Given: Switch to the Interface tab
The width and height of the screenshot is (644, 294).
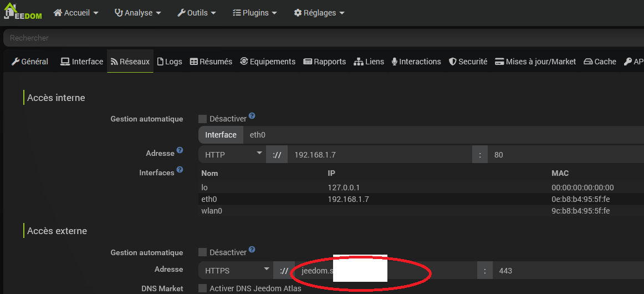Looking at the screenshot, I should (81, 62).
